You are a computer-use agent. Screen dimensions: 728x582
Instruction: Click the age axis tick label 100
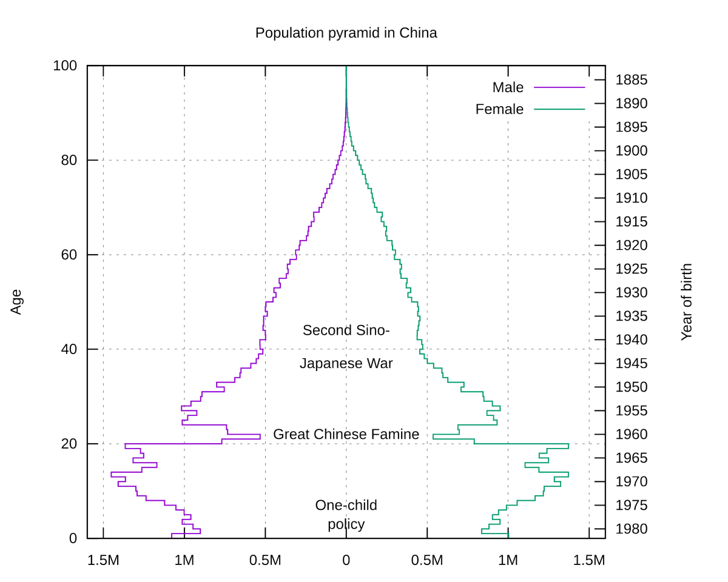65,65
